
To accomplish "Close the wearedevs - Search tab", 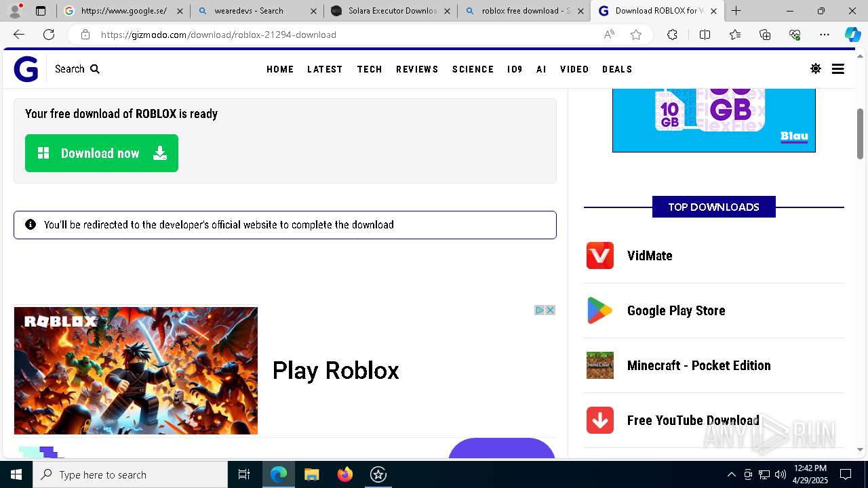I will pos(313,11).
